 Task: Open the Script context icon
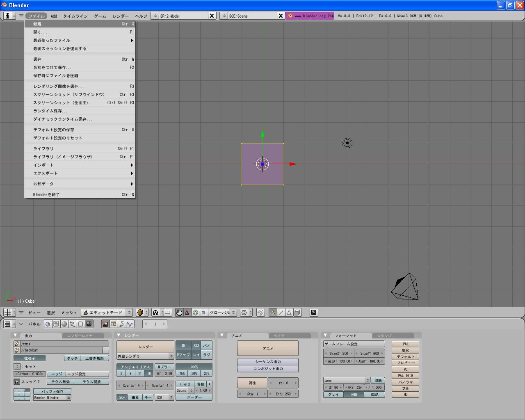tap(56, 324)
